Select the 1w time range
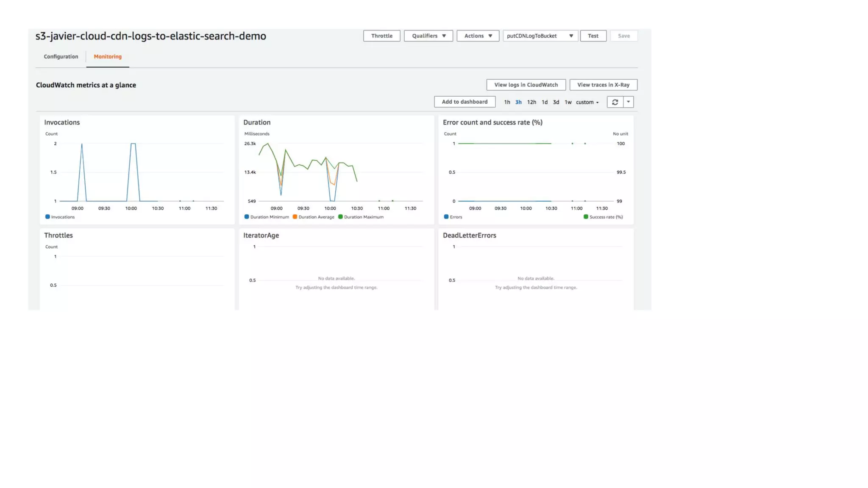This screenshot has width=868, height=488. 568,102
